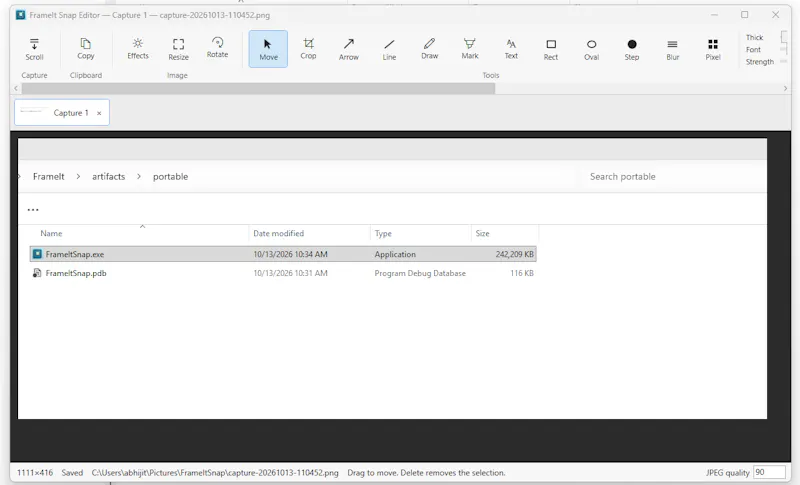The width and height of the screenshot is (800, 485).
Task: Close the Capture 1 tab
Action: pyautogui.click(x=99, y=113)
